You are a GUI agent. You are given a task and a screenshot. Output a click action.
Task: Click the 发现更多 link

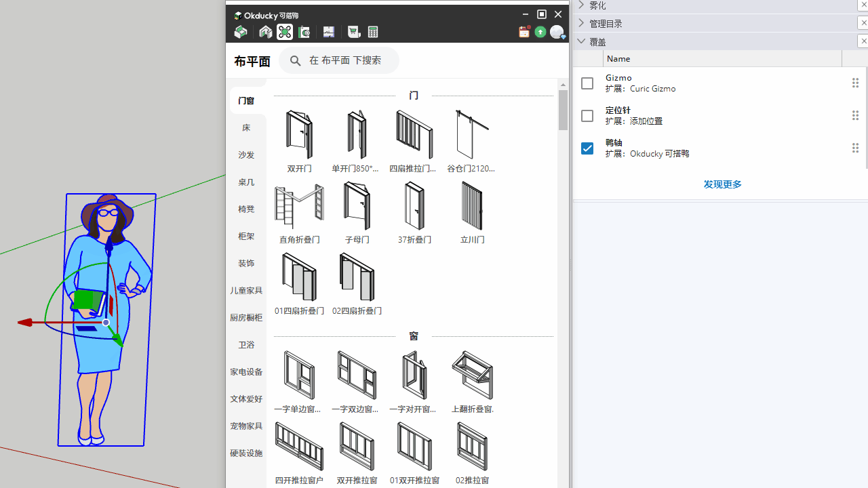coord(722,184)
